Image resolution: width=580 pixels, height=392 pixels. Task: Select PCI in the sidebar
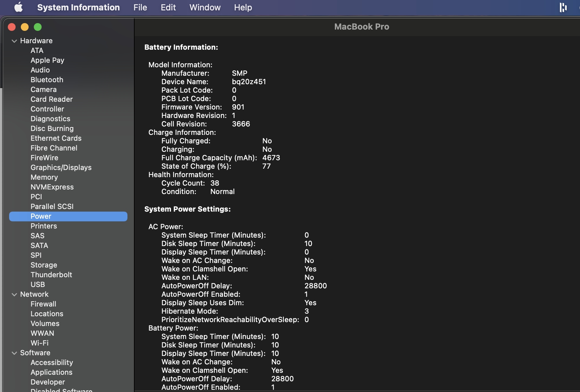click(x=36, y=197)
